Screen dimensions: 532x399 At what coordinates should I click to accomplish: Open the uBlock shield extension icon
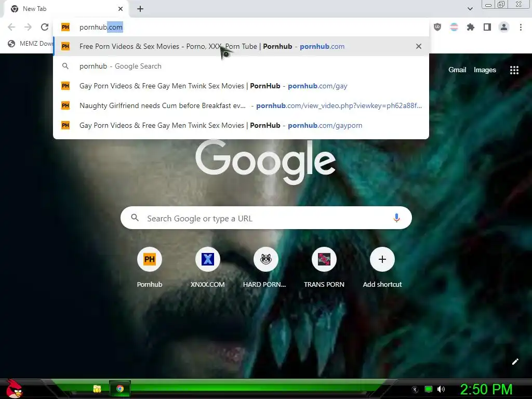click(x=437, y=27)
